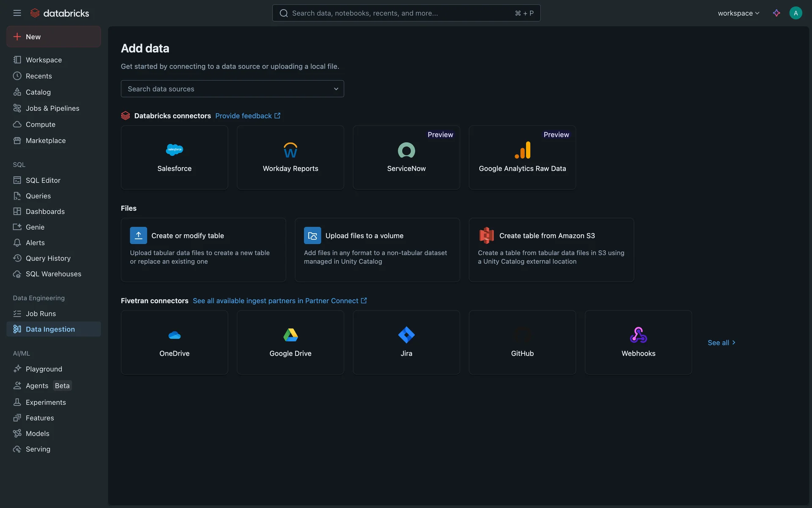
Task: Choose the Google Analytics Raw Data connector
Action: pyautogui.click(x=522, y=157)
